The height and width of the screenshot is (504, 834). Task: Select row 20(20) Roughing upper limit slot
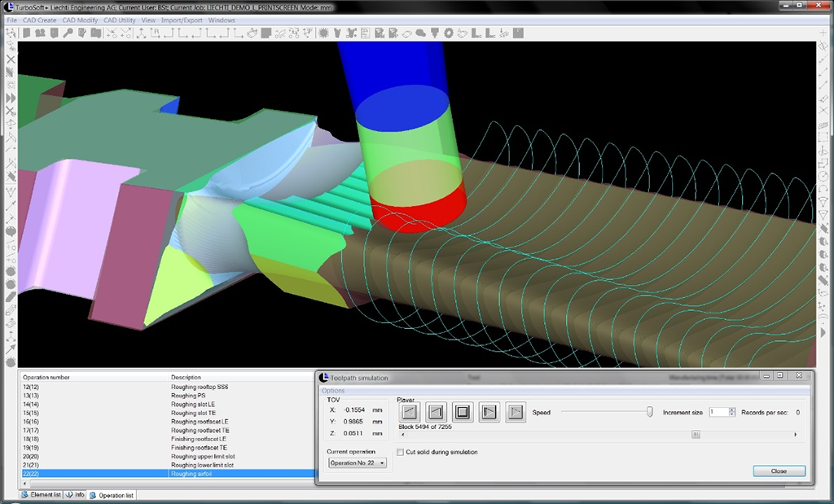point(168,456)
